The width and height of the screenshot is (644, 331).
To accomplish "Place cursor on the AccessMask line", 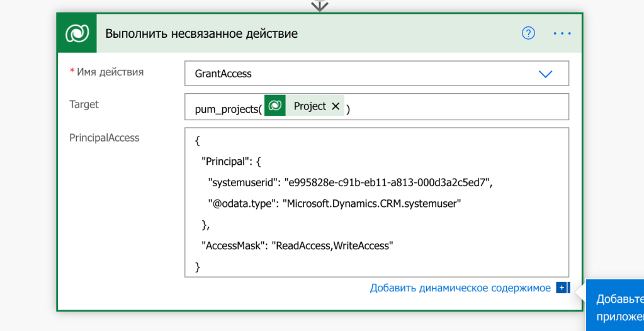I will coord(297,245).
